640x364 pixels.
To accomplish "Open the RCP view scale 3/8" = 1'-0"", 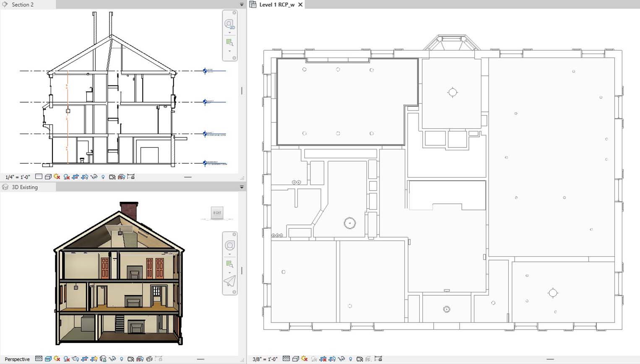I will [265, 359].
